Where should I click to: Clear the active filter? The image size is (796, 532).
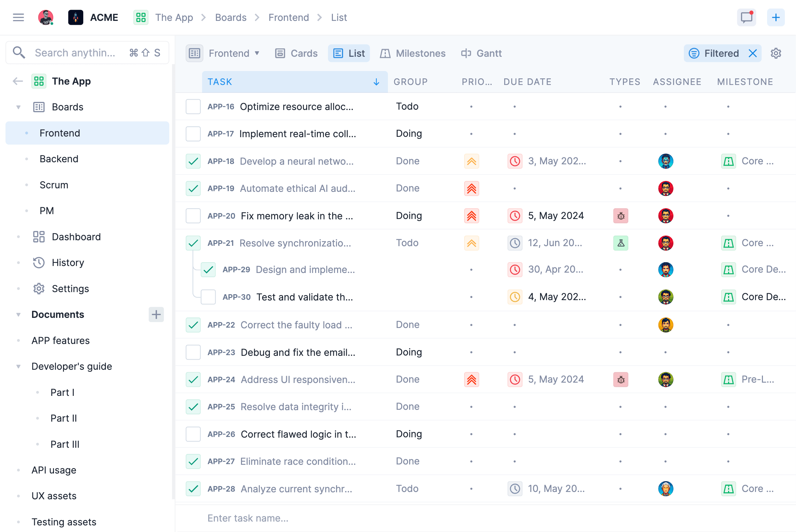tap(753, 53)
